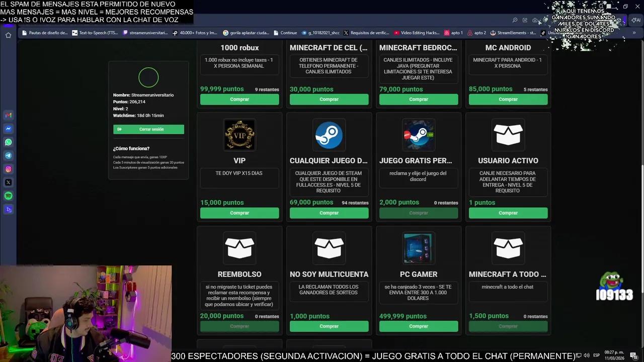The image size is (644, 362).
Task: Click the volume icon in system tray
Action: coord(587,355)
